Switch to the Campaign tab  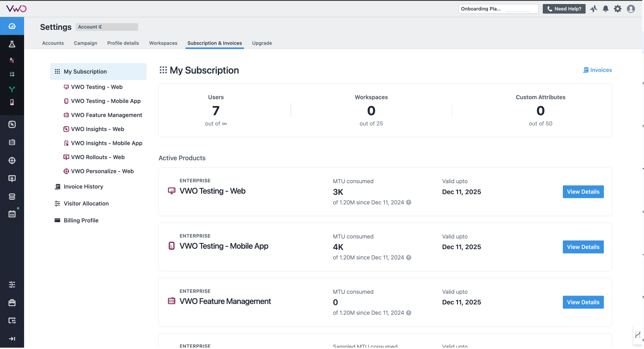click(86, 43)
